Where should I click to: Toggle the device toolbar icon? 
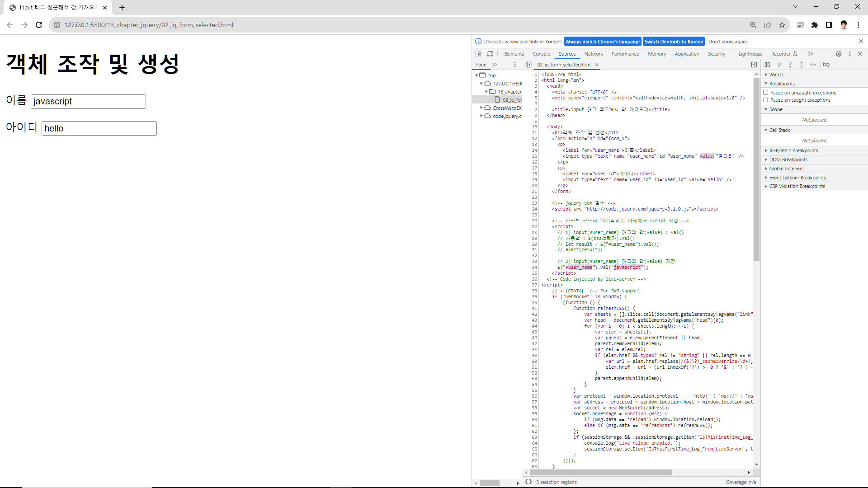pos(490,54)
